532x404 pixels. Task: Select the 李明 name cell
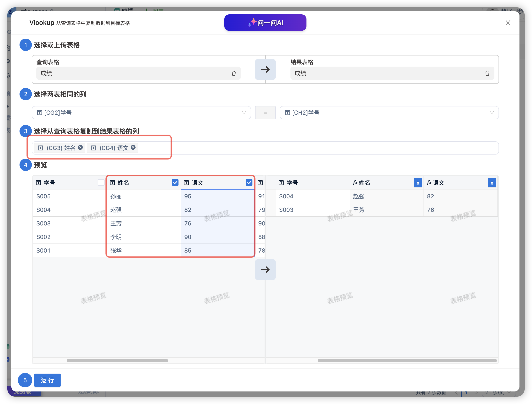pos(144,237)
